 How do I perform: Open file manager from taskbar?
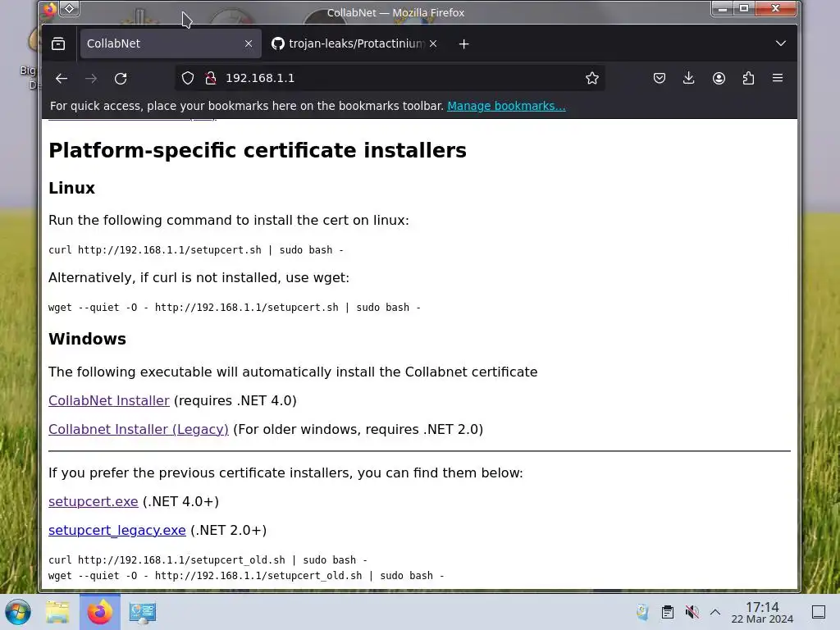coord(57,612)
